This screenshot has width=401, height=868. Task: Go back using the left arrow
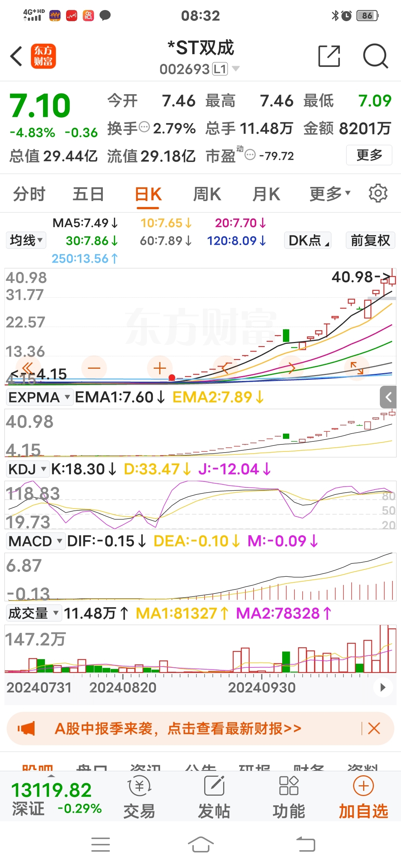tap(16, 56)
